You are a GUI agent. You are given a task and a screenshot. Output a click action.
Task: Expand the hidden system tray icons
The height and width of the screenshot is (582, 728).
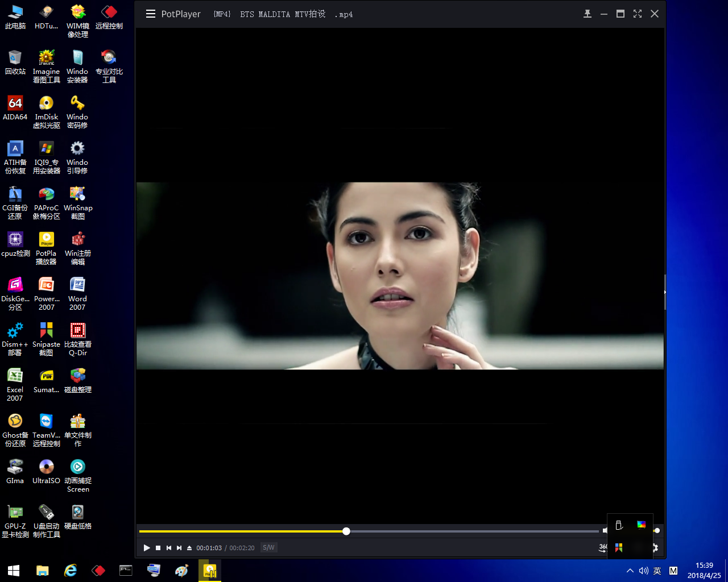[x=630, y=571]
